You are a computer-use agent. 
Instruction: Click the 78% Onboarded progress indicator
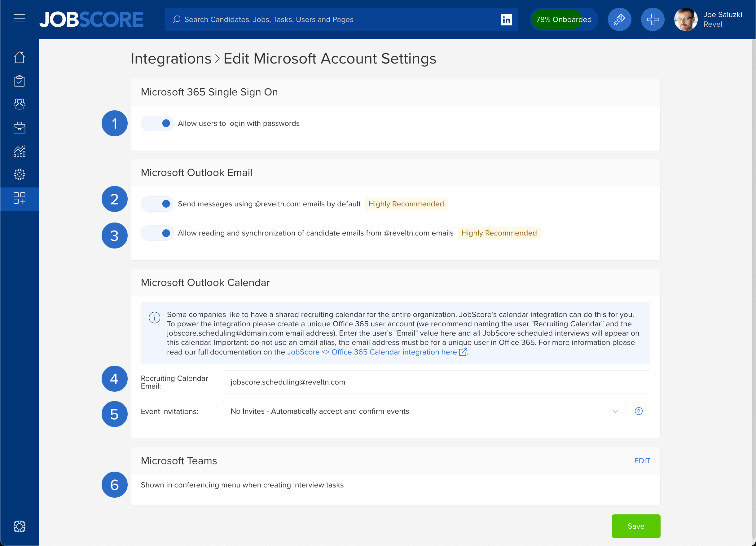pos(563,19)
